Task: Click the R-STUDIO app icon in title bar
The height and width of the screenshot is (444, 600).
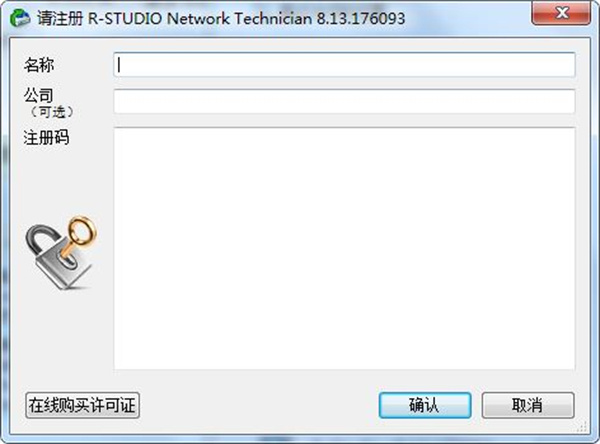Action: (x=20, y=18)
